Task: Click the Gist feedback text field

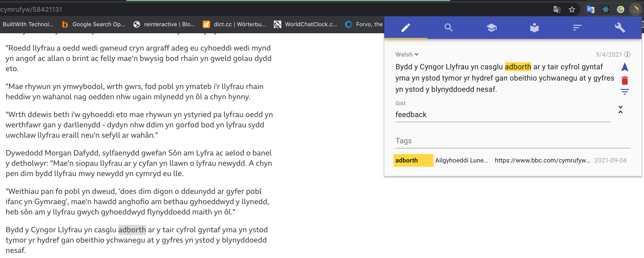Action: click(502, 115)
